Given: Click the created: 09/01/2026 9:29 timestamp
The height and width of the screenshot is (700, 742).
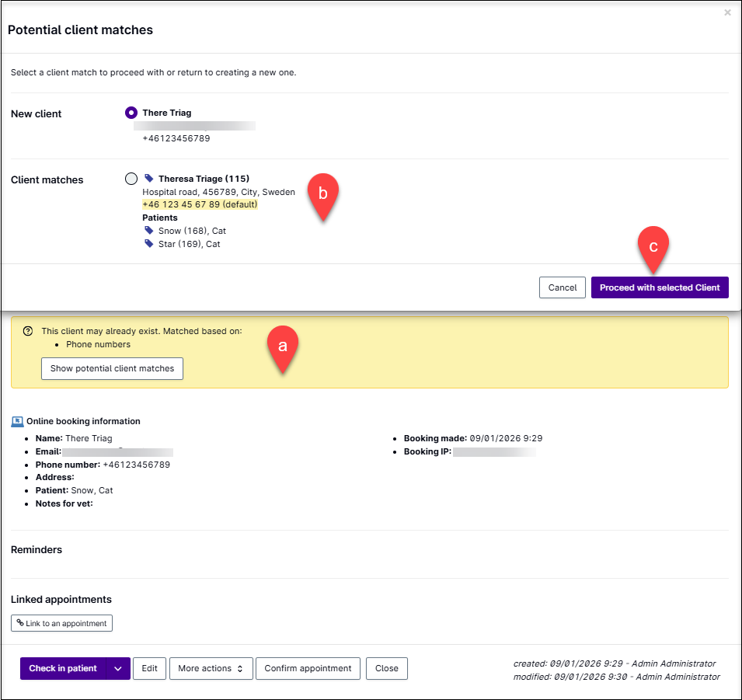Looking at the screenshot, I should (x=615, y=663).
